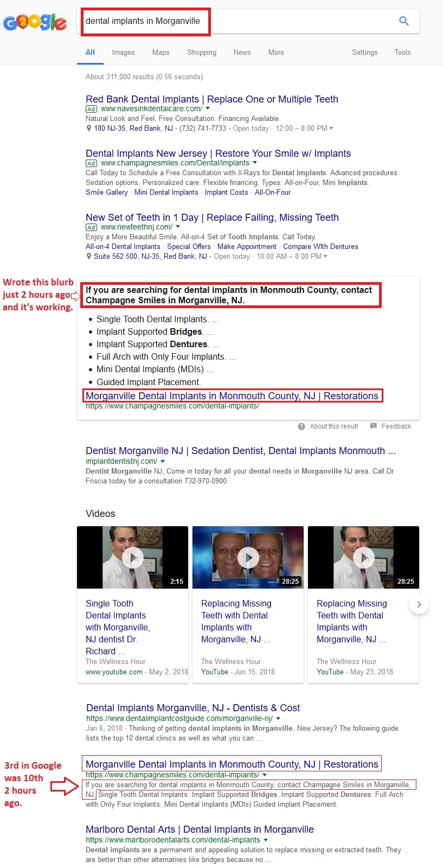The image size is (443, 868).
Task: Open Dental Implants New Jersey ad title
Action: click(x=218, y=154)
